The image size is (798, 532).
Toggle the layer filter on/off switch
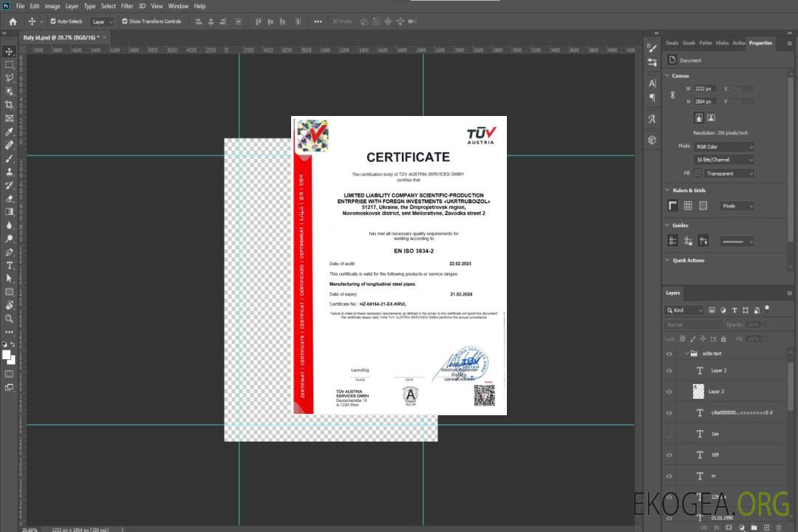[767, 309]
